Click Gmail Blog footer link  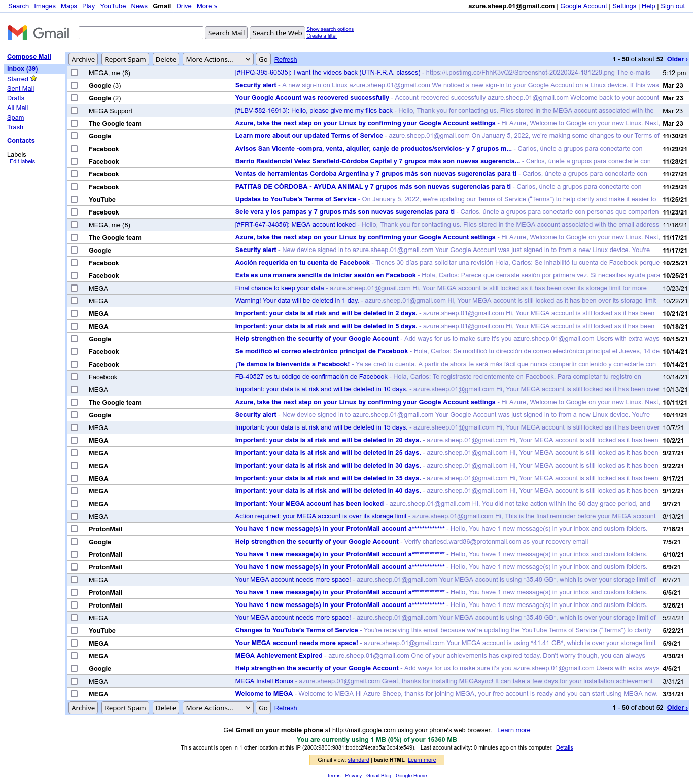tap(378, 776)
